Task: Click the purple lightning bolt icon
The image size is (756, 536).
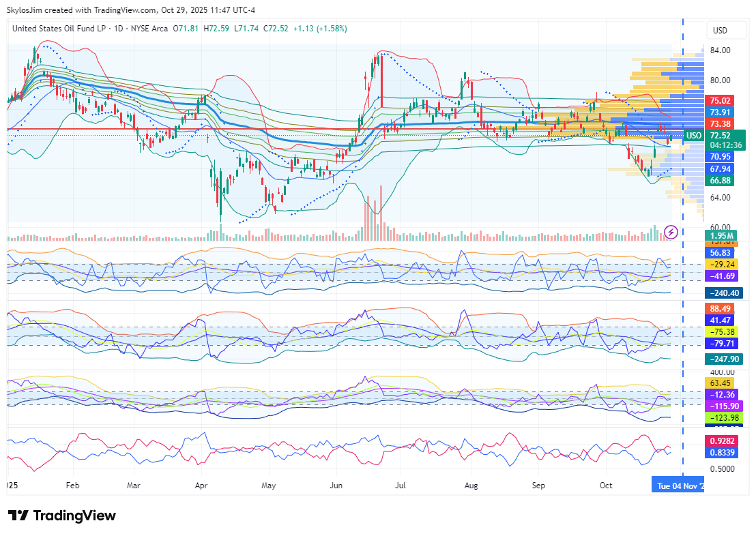Action: pyautogui.click(x=671, y=232)
